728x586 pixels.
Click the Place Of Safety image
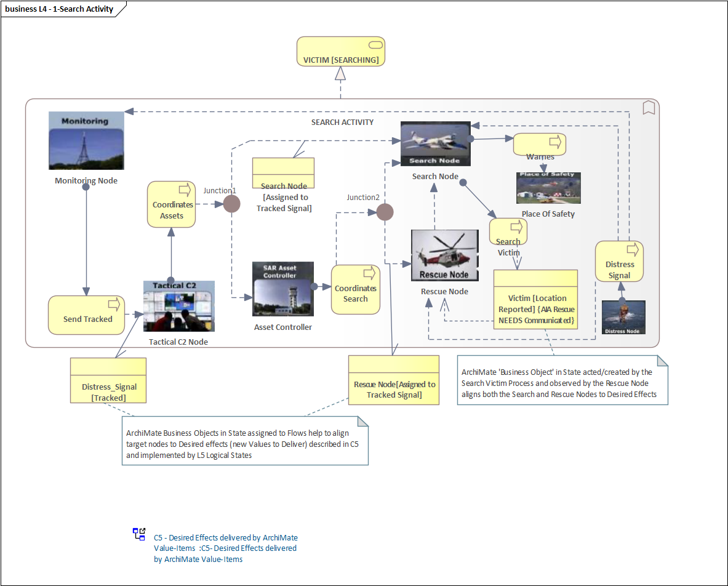548,188
